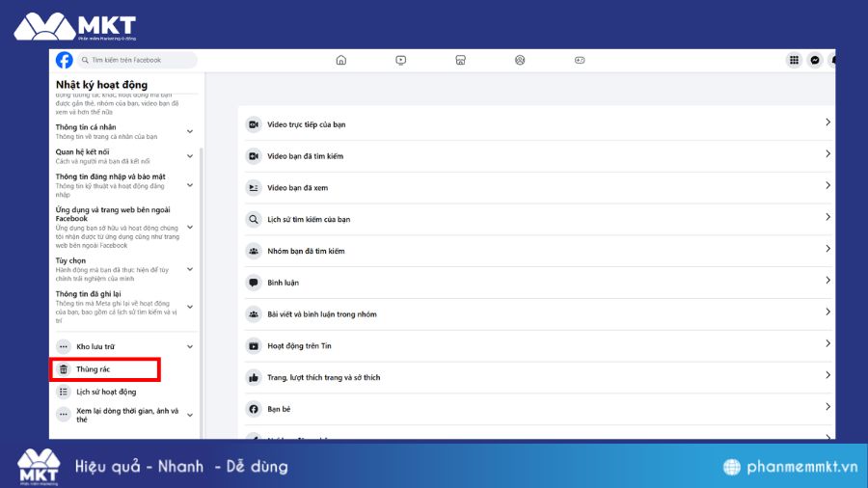Click the ellipsis icon for Xem lại dòng thời gian

click(x=64, y=415)
